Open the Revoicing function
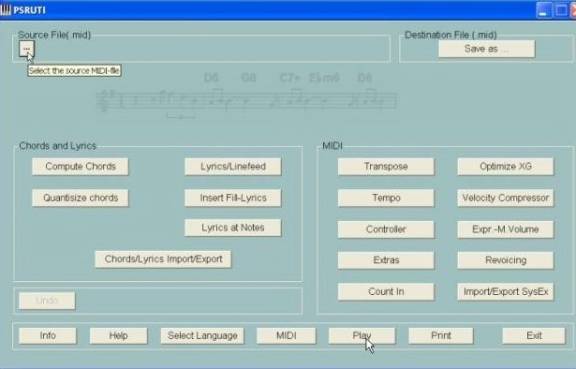Viewport: 576px width, 369px height. [505, 260]
